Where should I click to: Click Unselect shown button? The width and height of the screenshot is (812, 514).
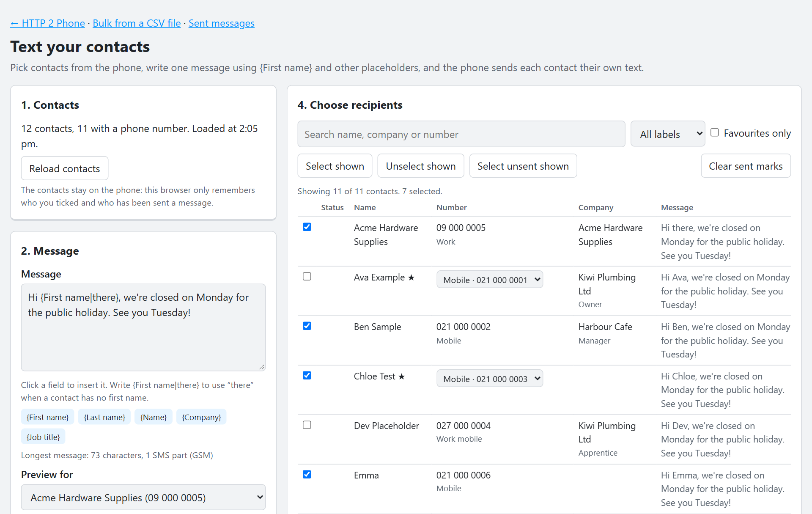pyautogui.click(x=421, y=166)
